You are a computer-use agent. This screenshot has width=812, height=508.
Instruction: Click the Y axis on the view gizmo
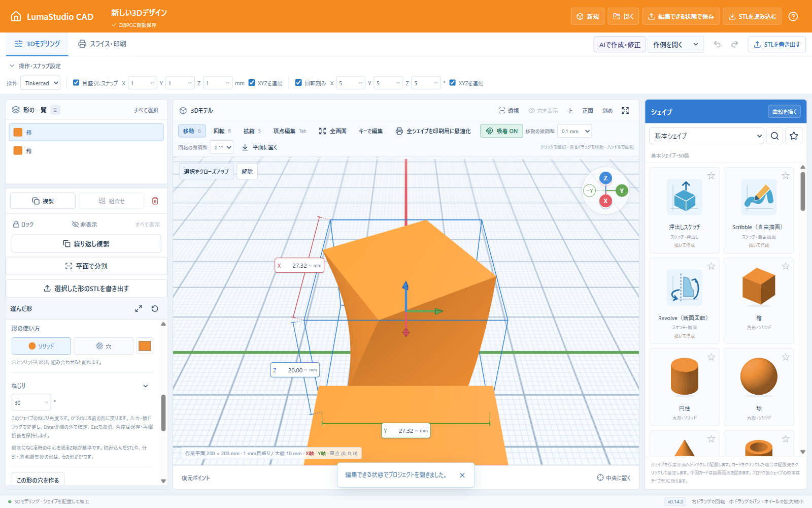[622, 190]
